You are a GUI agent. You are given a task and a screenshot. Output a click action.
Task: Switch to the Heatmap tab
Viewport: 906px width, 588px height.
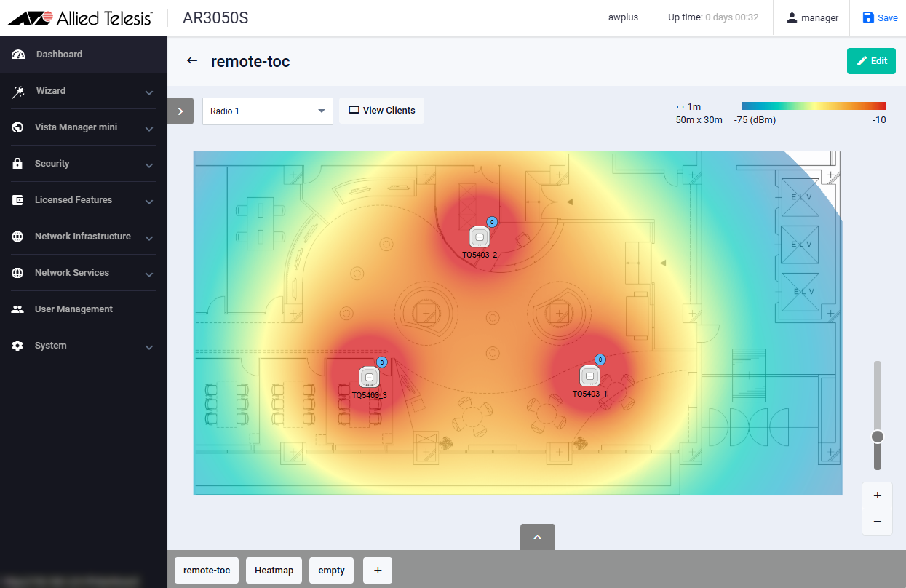tap(274, 571)
